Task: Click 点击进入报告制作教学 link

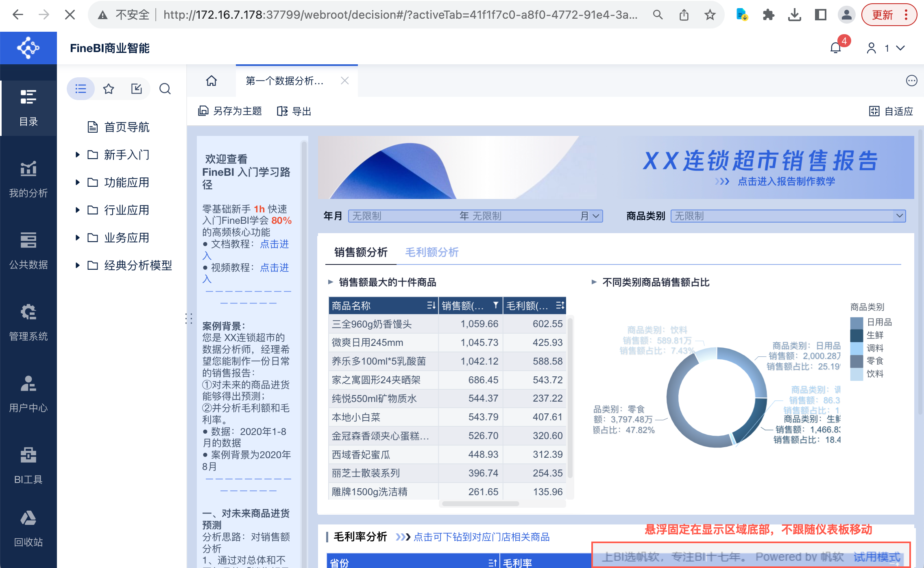Action: pos(786,181)
